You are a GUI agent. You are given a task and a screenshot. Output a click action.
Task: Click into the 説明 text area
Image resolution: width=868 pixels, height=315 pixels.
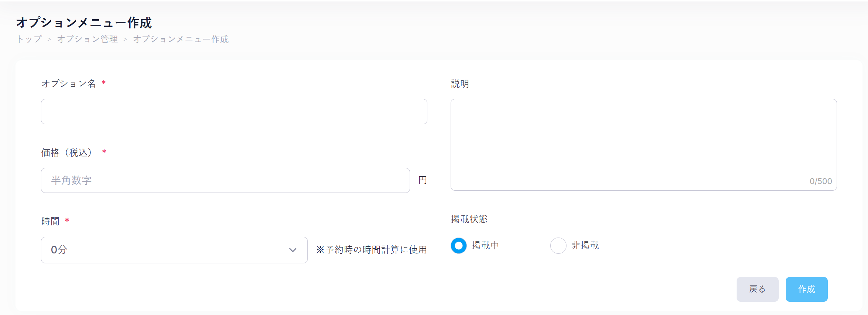coord(643,140)
